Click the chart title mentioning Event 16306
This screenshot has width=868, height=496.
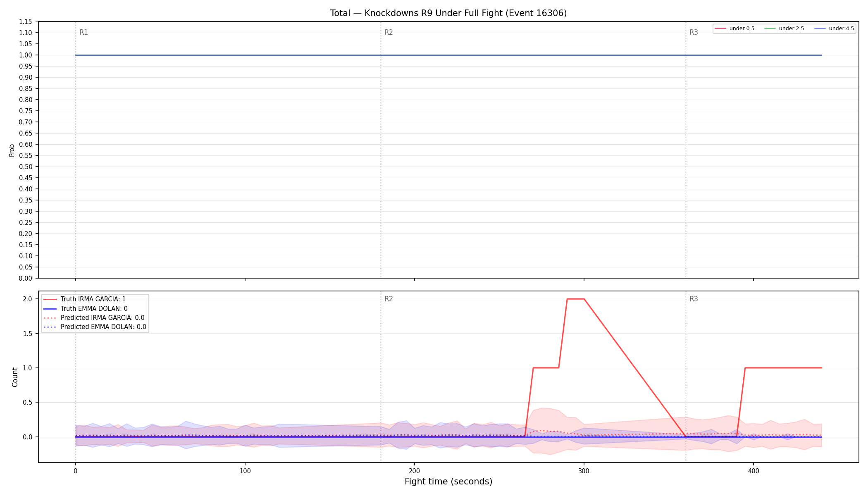pyautogui.click(x=448, y=13)
